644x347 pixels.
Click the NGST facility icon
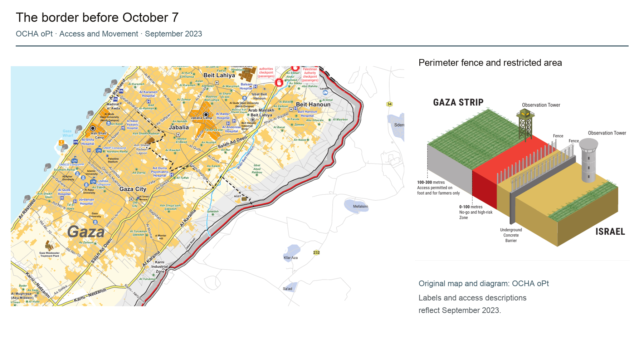pos(244,199)
